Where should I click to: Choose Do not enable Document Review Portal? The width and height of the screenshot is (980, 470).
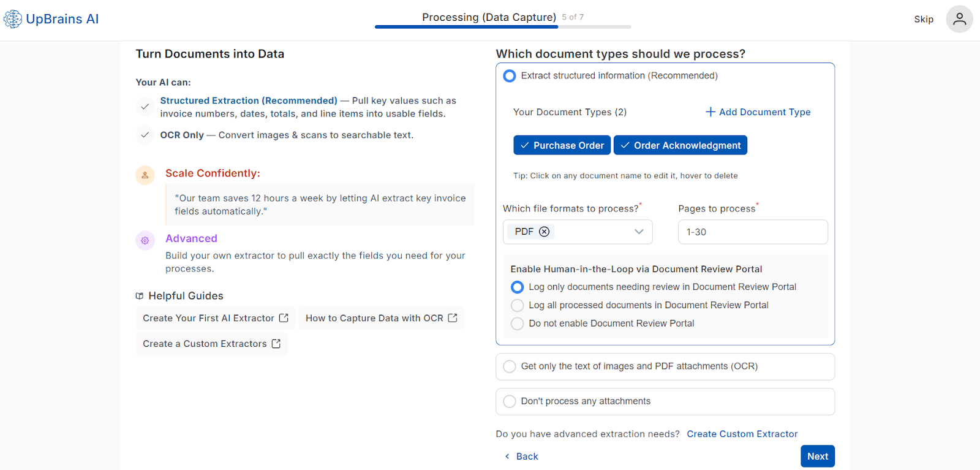(518, 324)
